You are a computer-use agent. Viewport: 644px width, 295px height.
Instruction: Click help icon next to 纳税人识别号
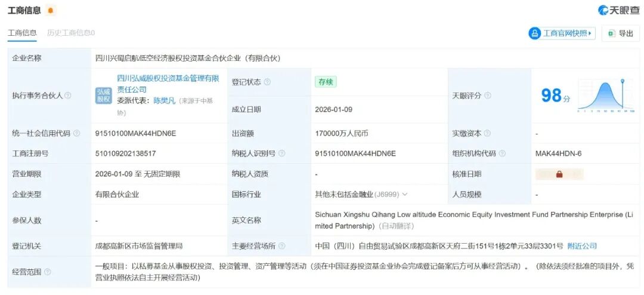[281, 153]
